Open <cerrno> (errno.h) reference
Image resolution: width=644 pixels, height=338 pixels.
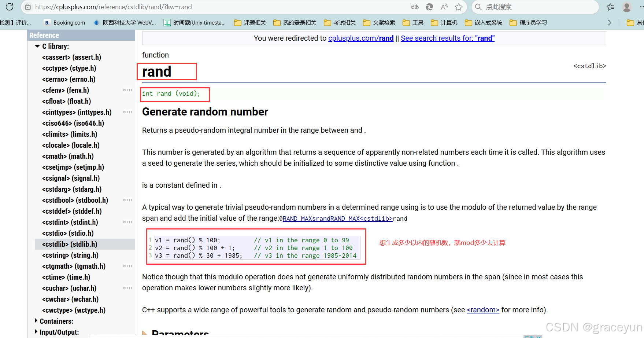tap(69, 79)
